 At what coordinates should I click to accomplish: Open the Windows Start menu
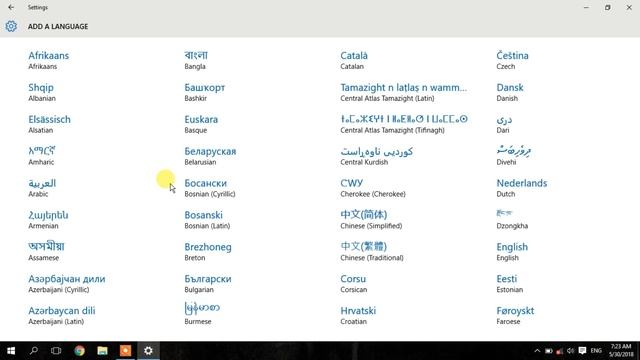tap(11, 351)
